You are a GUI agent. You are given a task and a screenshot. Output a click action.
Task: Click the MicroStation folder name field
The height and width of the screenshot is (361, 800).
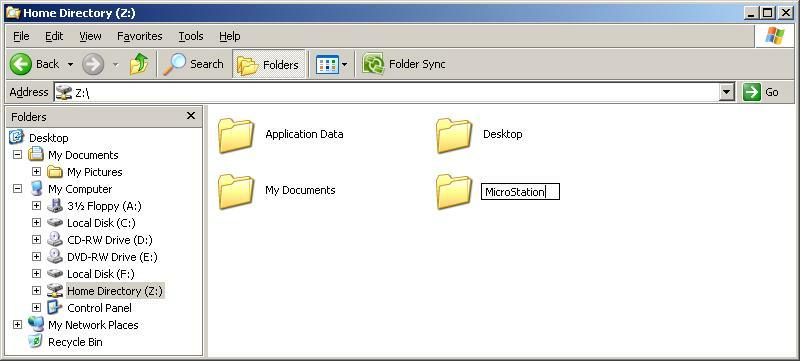pos(520,192)
